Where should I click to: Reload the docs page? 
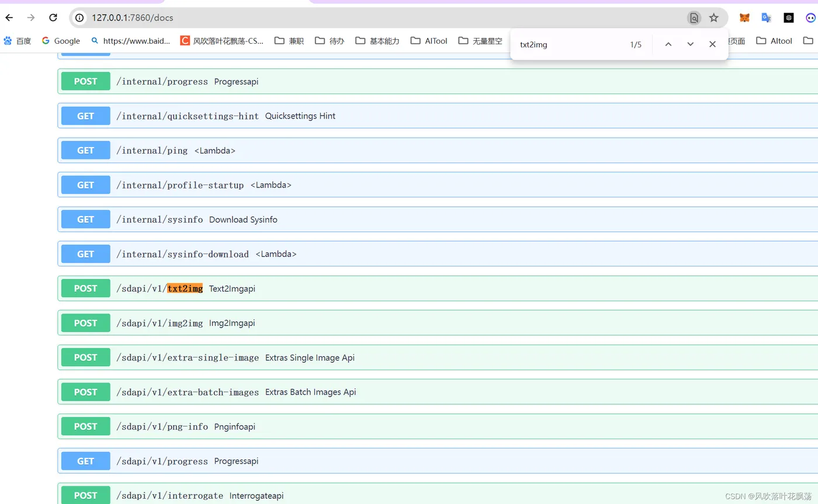tap(53, 18)
